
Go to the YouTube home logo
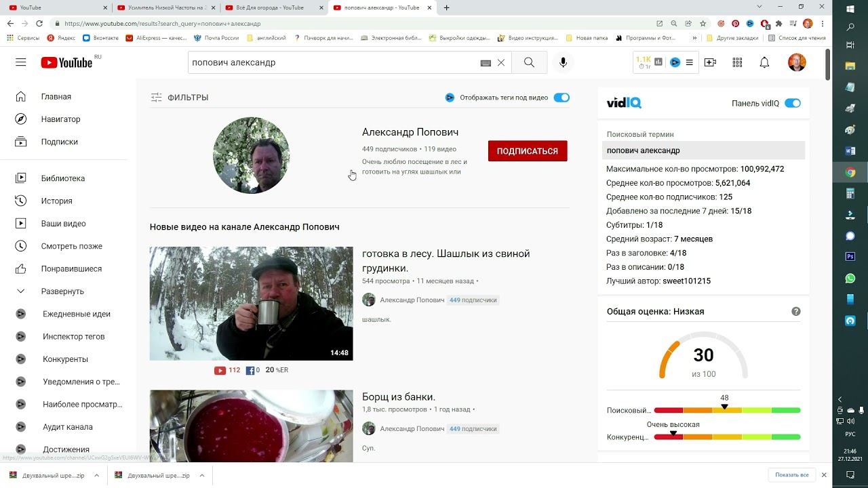67,62
